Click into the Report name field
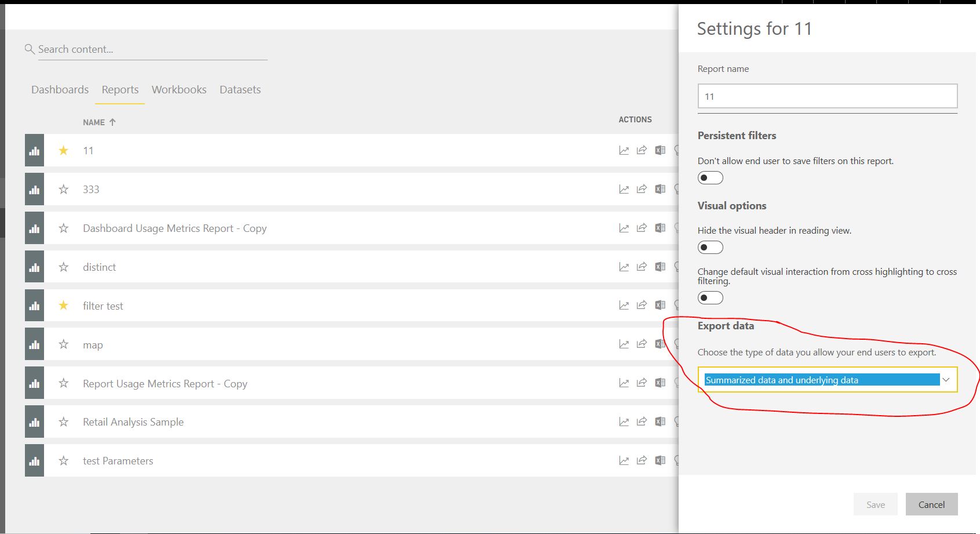980x534 pixels. (828, 96)
